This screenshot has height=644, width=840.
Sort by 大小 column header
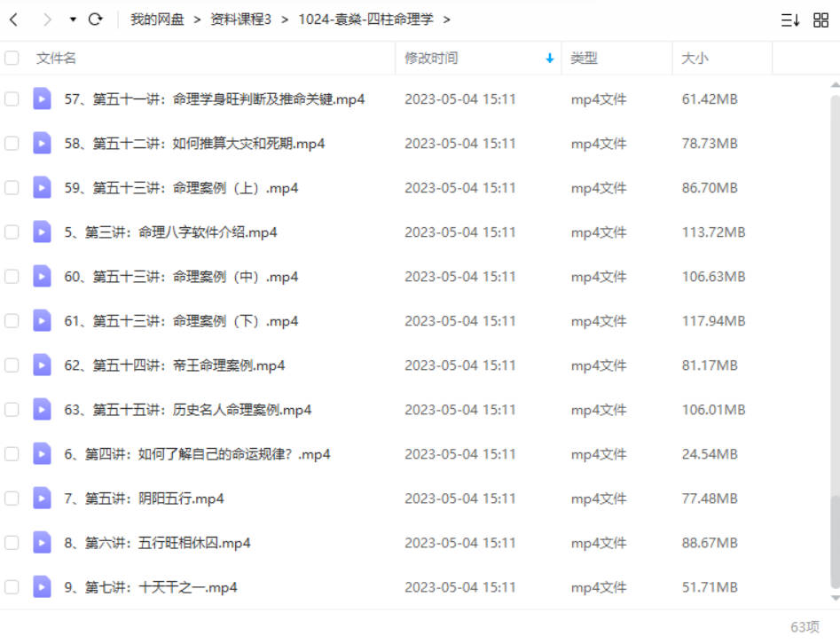click(x=695, y=58)
